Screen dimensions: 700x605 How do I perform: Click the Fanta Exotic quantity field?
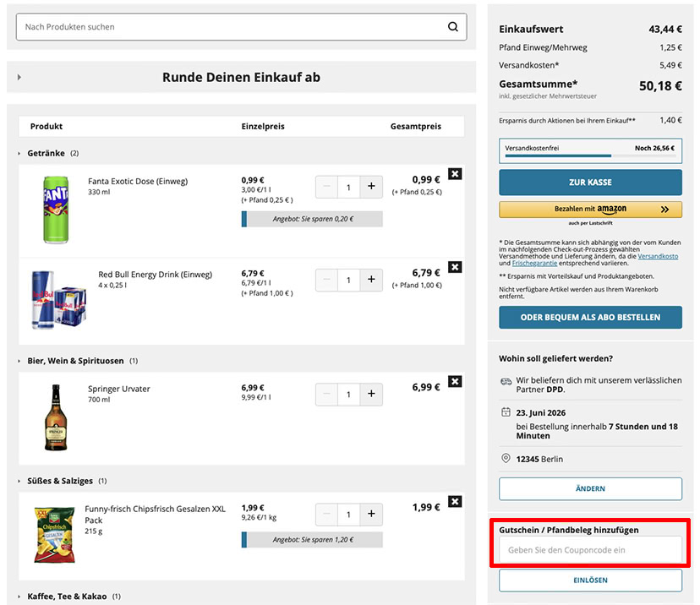[x=348, y=187]
